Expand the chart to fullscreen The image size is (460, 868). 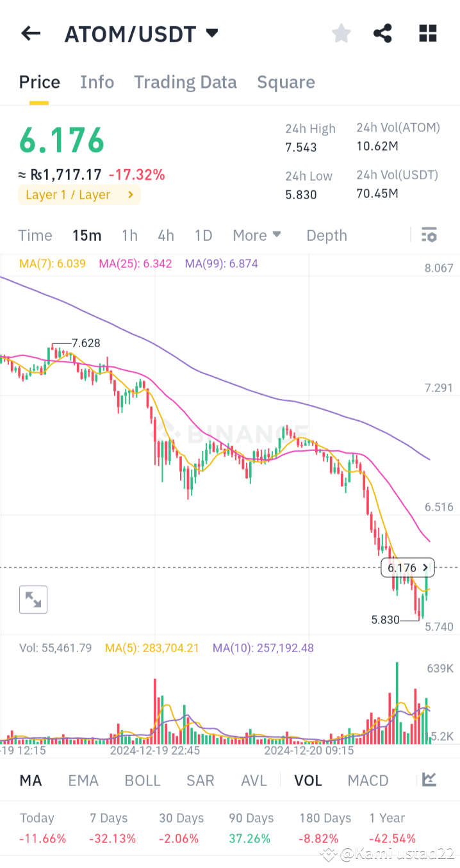coord(33,599)
